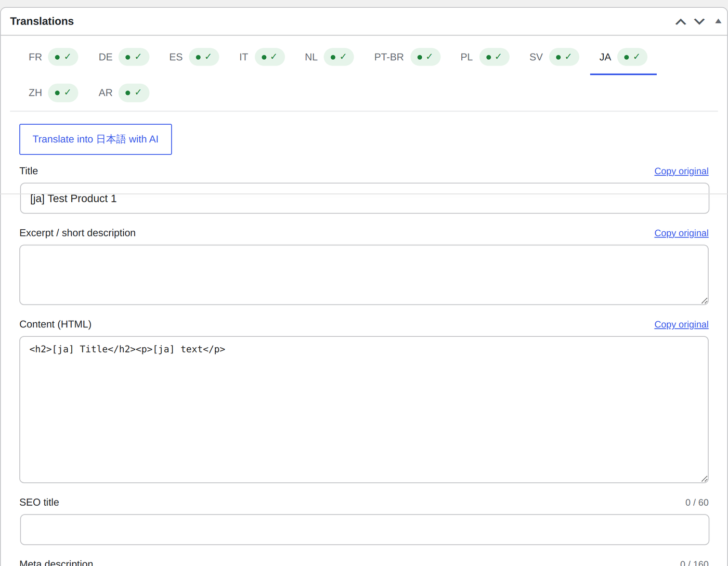The height and width of the screenshot is (566, 728).
Task: Click the Excerpt / short description label
Action: tap(77, 233)
